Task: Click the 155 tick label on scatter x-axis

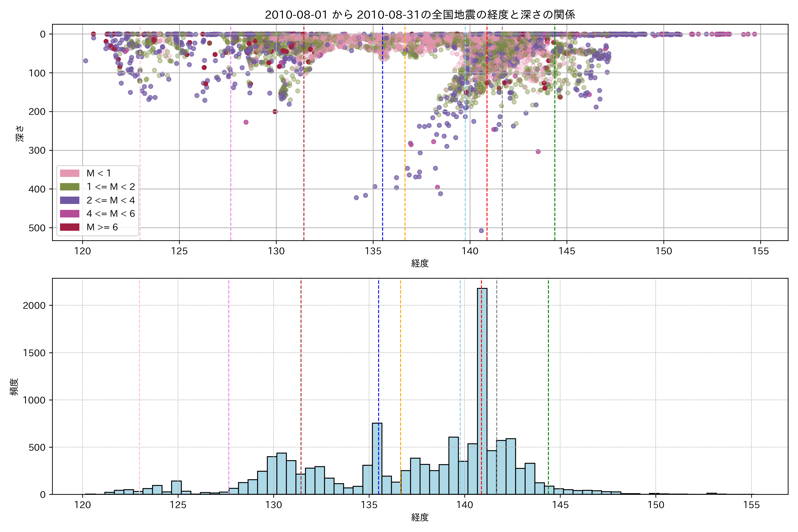Action: pyautogui.click(x=760, y=251)
